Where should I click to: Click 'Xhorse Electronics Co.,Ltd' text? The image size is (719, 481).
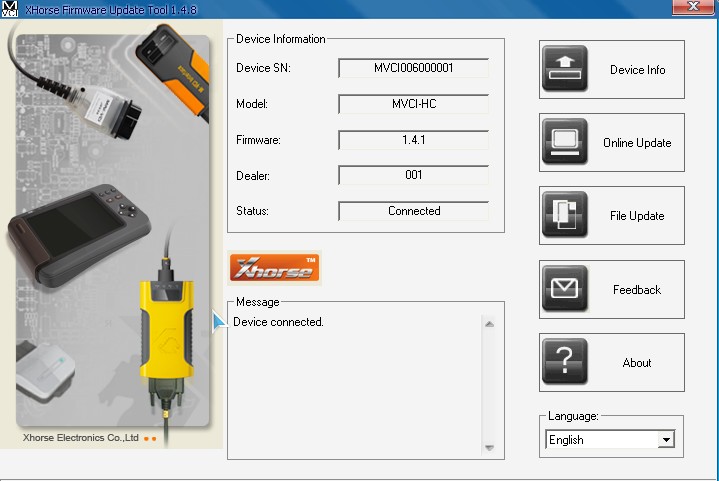81,438
